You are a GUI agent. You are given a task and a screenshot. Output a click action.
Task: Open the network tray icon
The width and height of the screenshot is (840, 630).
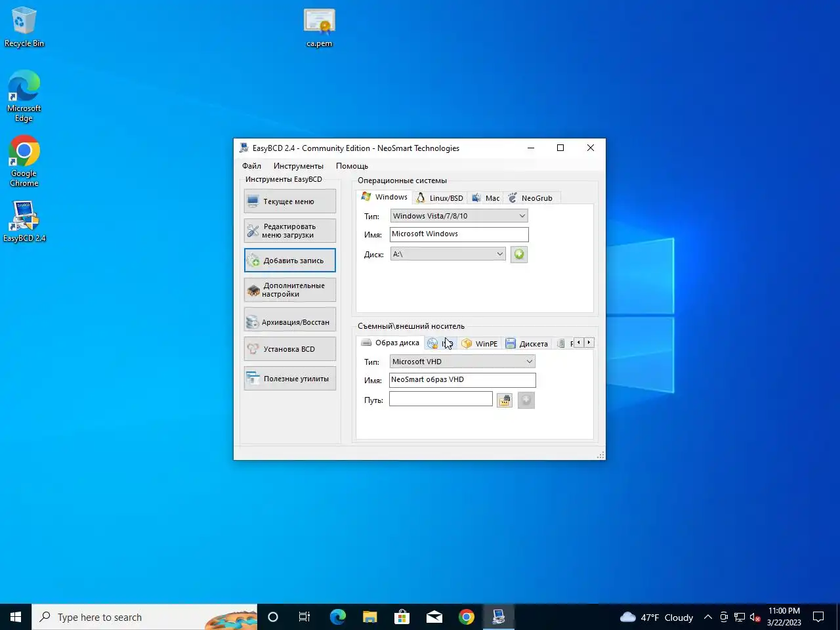(740, 617)
